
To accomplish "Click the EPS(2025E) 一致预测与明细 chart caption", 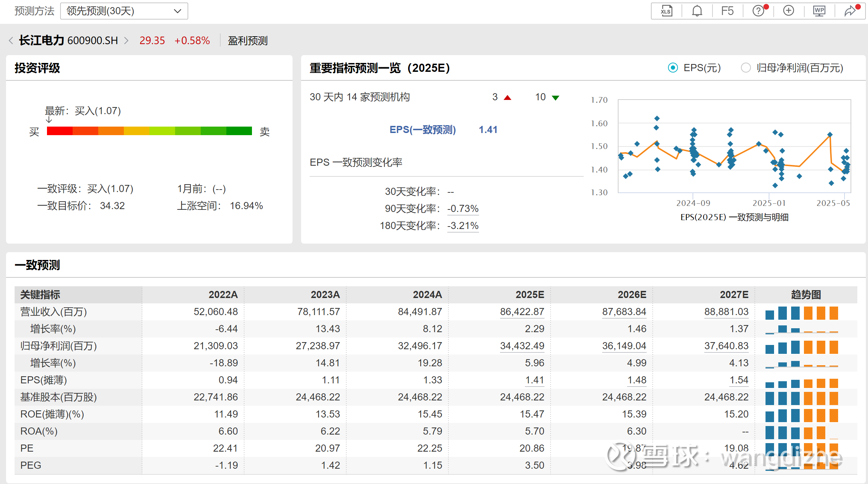I will pyautogui.click(x=735, y=217).
